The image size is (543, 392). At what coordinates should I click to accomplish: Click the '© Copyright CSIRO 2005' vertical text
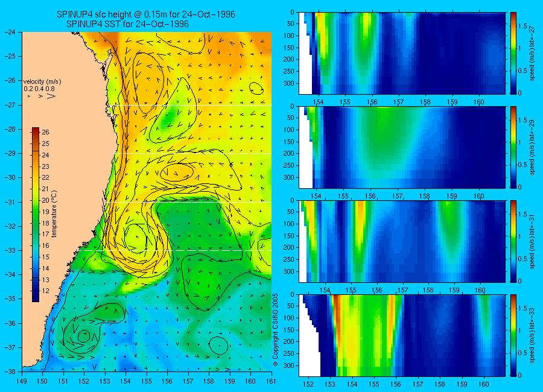click(x=276, y=330)
